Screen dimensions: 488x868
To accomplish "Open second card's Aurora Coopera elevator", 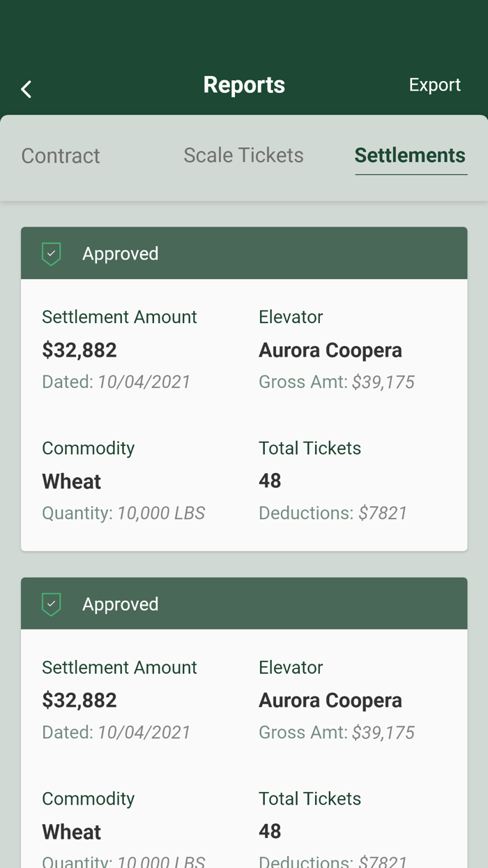I will click(x=330, y=700).
